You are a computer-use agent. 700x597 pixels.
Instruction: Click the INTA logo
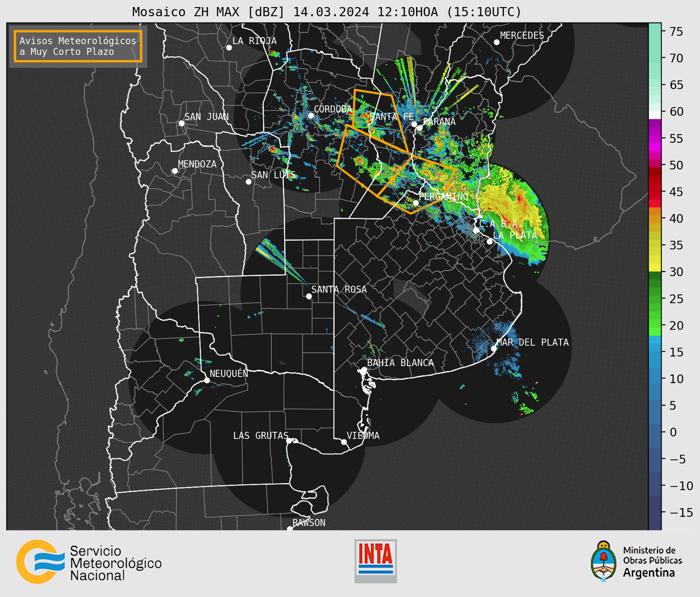(376, 561)
